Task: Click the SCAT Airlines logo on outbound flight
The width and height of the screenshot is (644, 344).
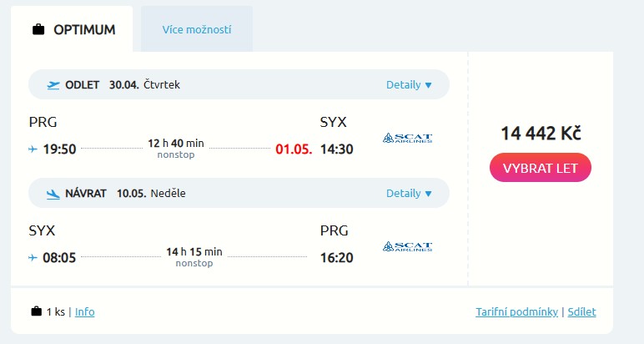Action: [x=407, y=138]
